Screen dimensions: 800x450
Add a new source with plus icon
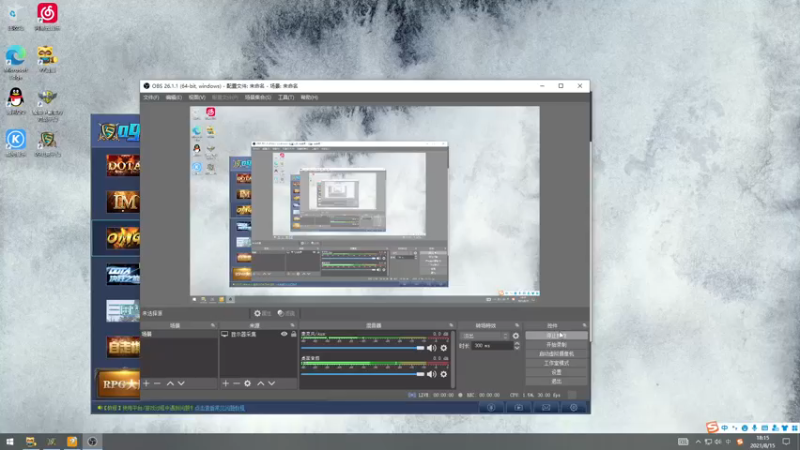pos(226,383)
